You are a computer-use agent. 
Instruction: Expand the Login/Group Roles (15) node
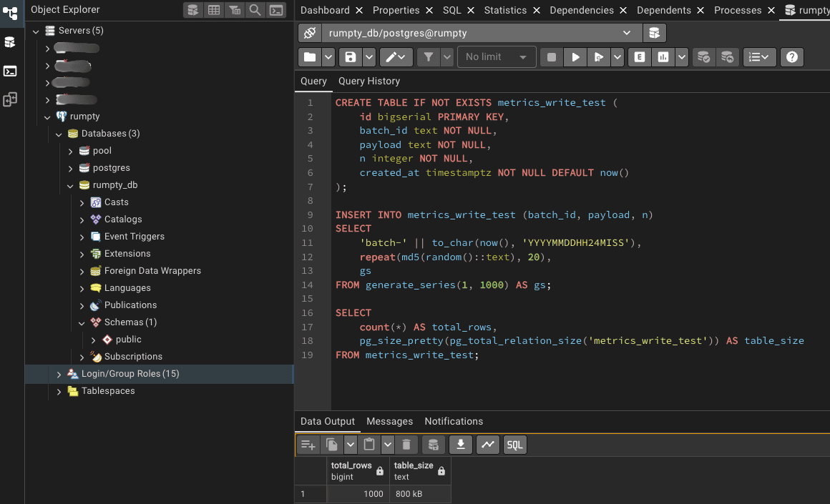click(x=59, y=374)
